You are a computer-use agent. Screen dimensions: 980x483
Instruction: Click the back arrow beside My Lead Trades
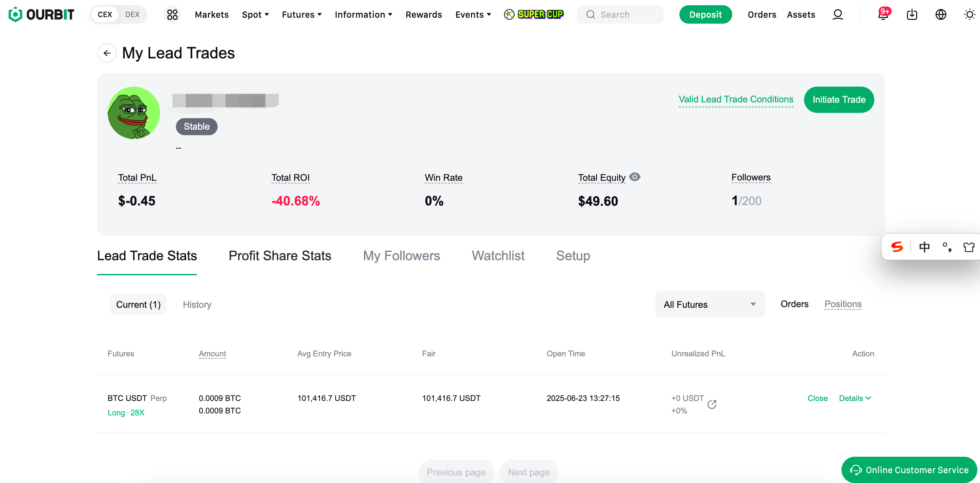pos(107,53)
